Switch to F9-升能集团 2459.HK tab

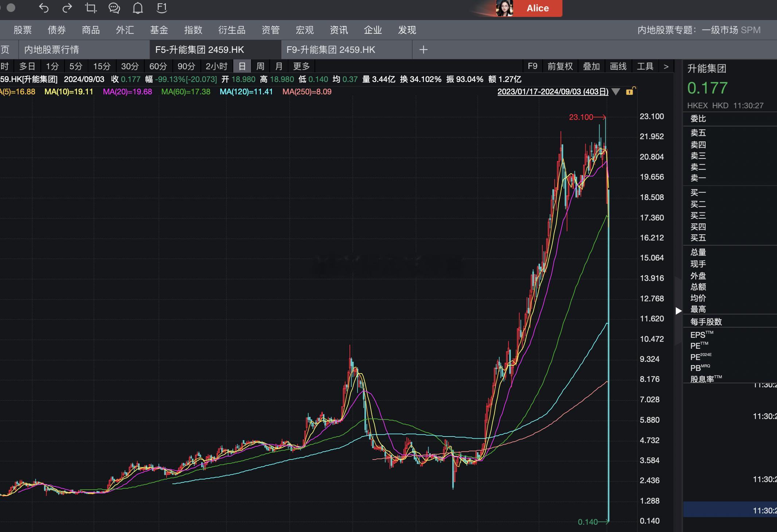(347, 50)
